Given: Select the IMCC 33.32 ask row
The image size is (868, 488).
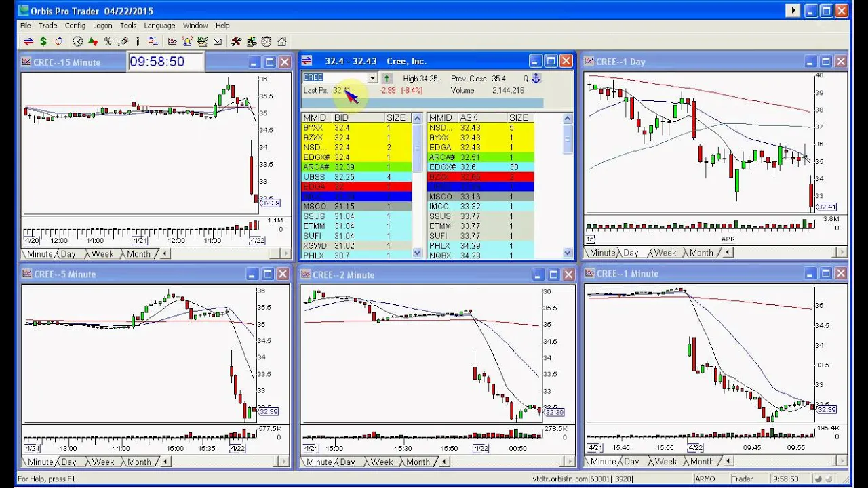Looking at the screenshot, I should pos(481,206).
